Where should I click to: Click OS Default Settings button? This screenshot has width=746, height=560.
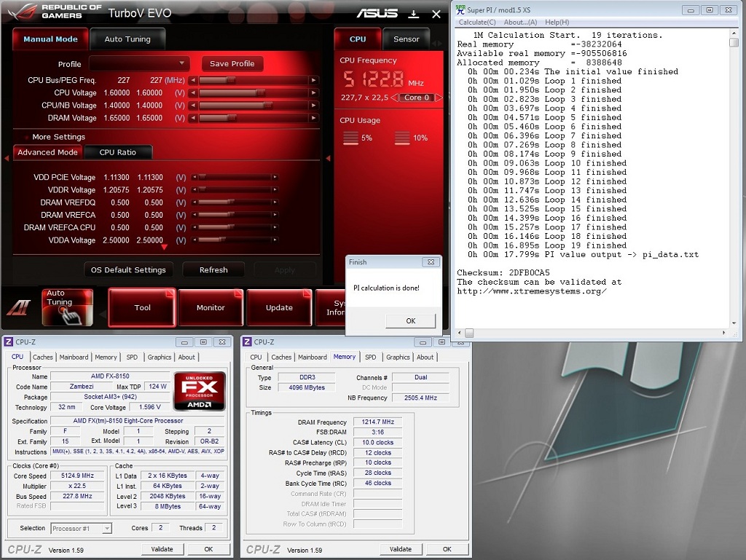click(128, 269)
